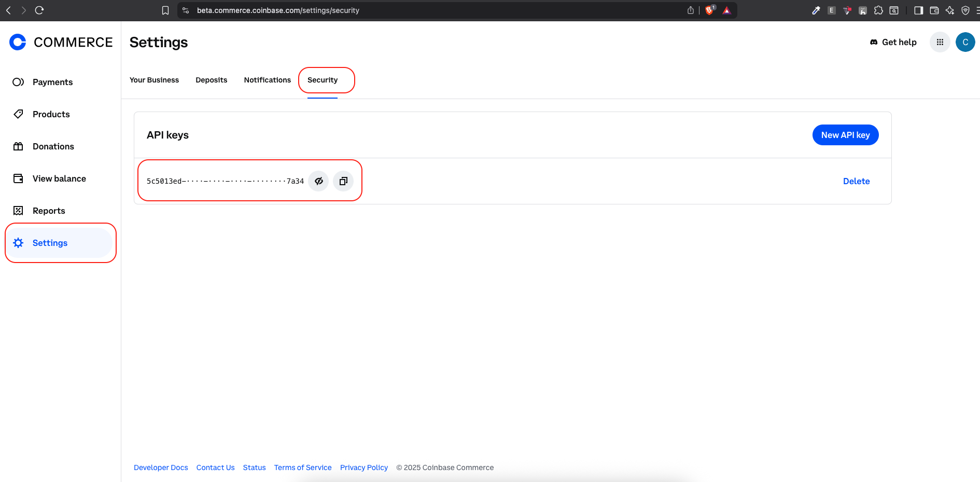Open the apps grid next to Get help
The width and height of the screenshot is (980, 482).
[940, 42]
